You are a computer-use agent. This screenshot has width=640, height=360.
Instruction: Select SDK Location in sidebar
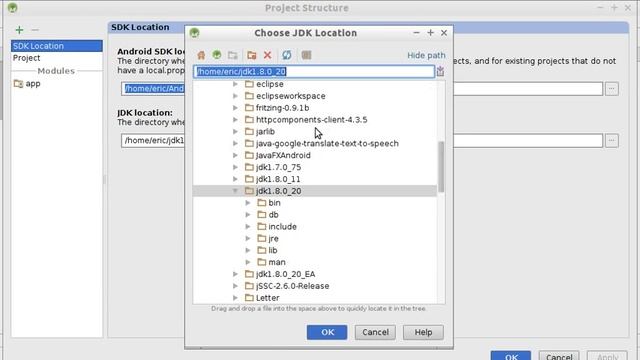[x=57, y=46]
